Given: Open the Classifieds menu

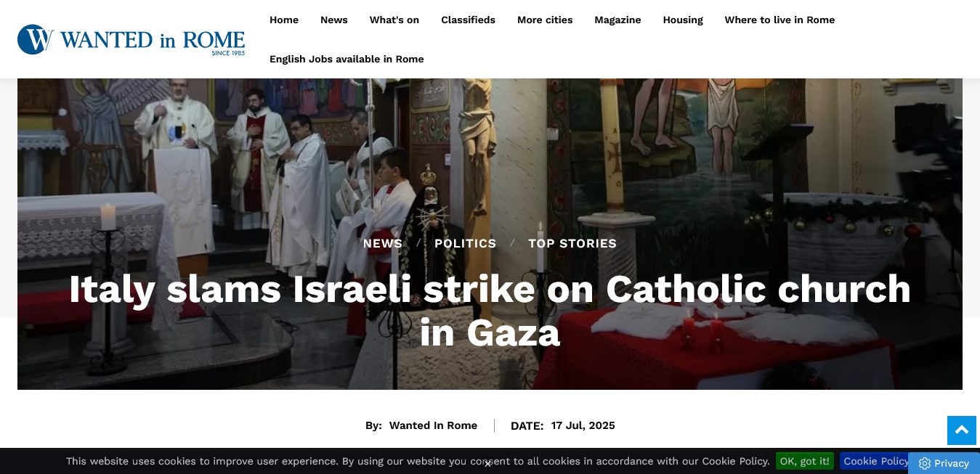Looking at the screenshot, I should point(468,20).
